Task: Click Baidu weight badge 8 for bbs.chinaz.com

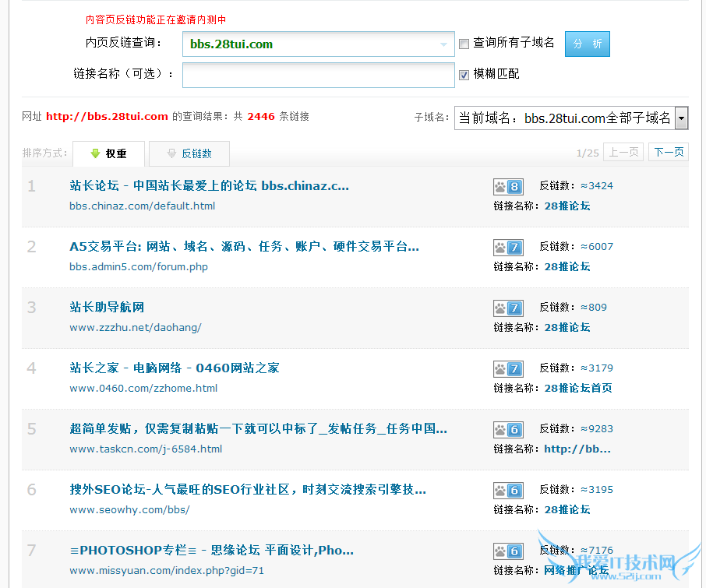Action: [508, 187]
